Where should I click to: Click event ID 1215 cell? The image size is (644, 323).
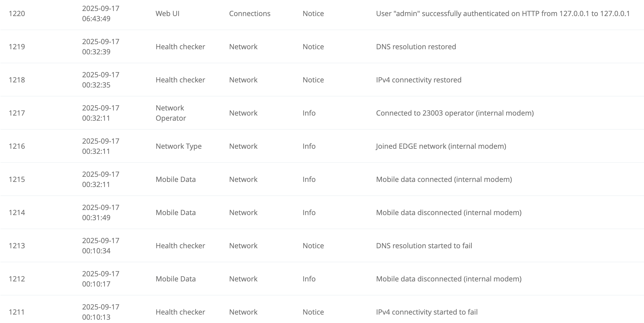point(17,179)
